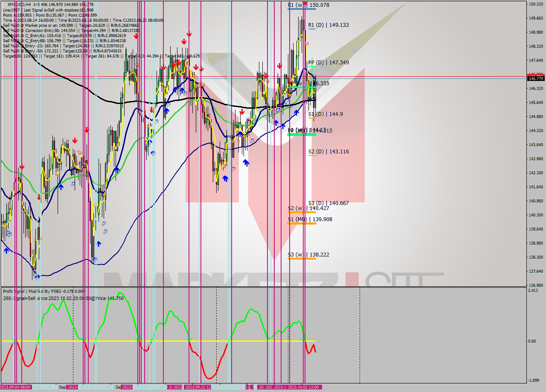Click the S2 (w) 140.427 weekly label
The width and height of the screenshot is (546, 392).
click(x=308, y=208)
